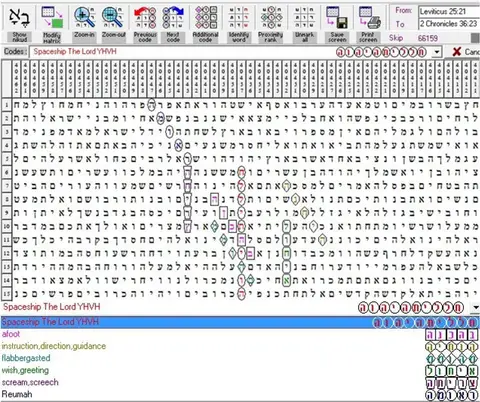
Task: Open the Codes dropdown arrow
Action: coord(437,52)
